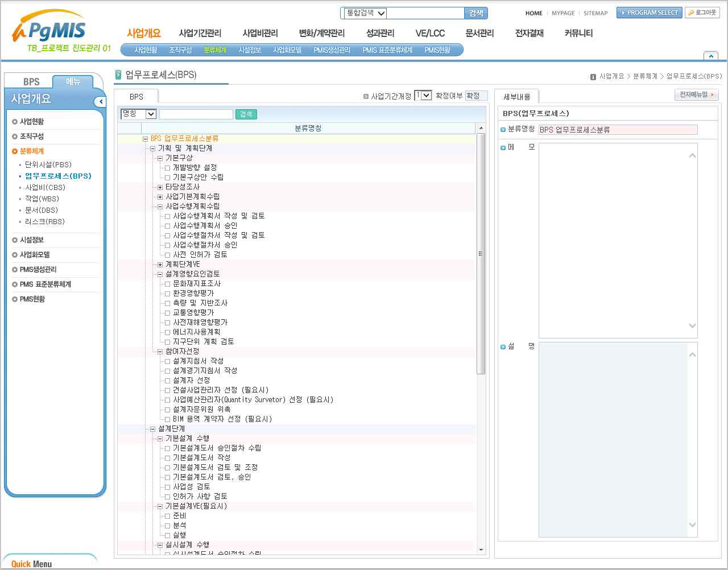Click the 분류명칭 text field

618,130
